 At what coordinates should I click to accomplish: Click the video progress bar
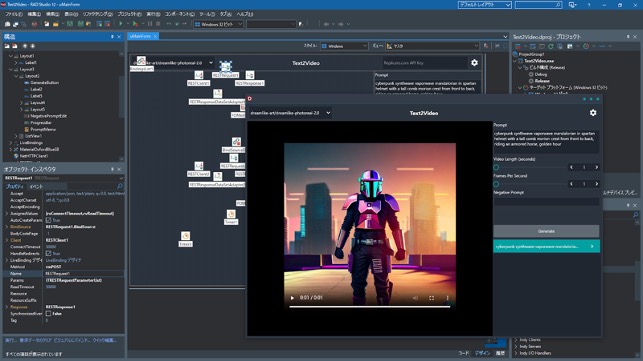point(369,306)
